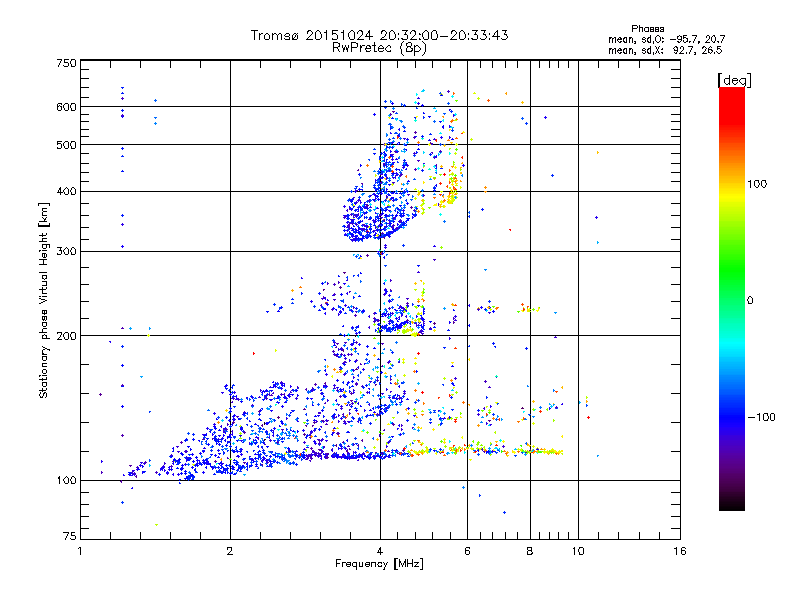Click the y-axis label '750'
This screenshot has height=600, width=800.
pyautogui.click(x=67, y=63)
